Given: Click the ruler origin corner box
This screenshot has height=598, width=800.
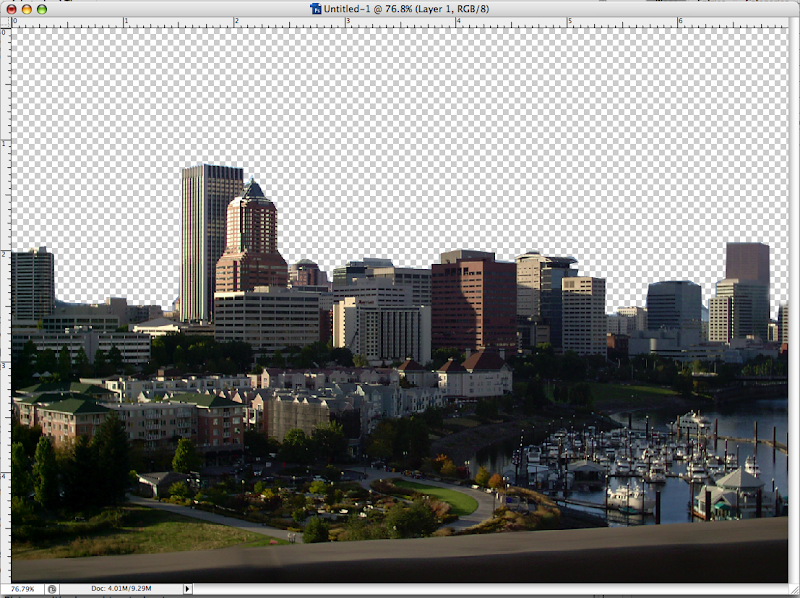Looking at the screenshot, I should 4,21.
